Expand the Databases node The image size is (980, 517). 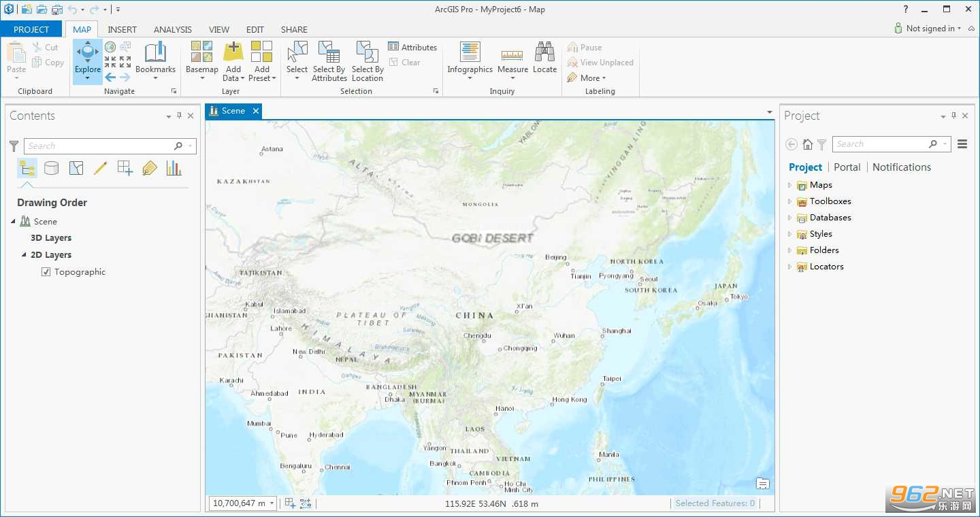[790, 218]
